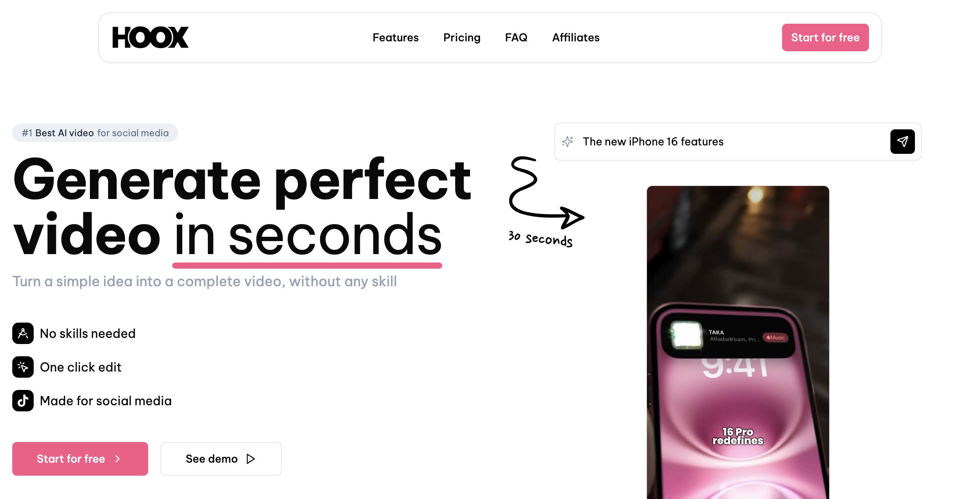
Task: Click the iPhone video preview thumbnail
Action: [738, 342]
